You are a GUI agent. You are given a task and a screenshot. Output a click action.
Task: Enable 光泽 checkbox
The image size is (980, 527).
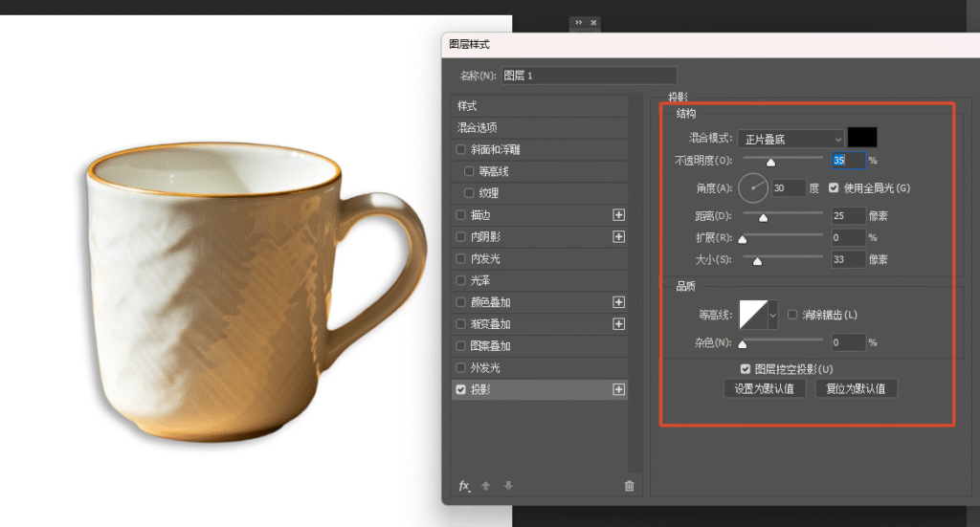click(x=460, y=280)
